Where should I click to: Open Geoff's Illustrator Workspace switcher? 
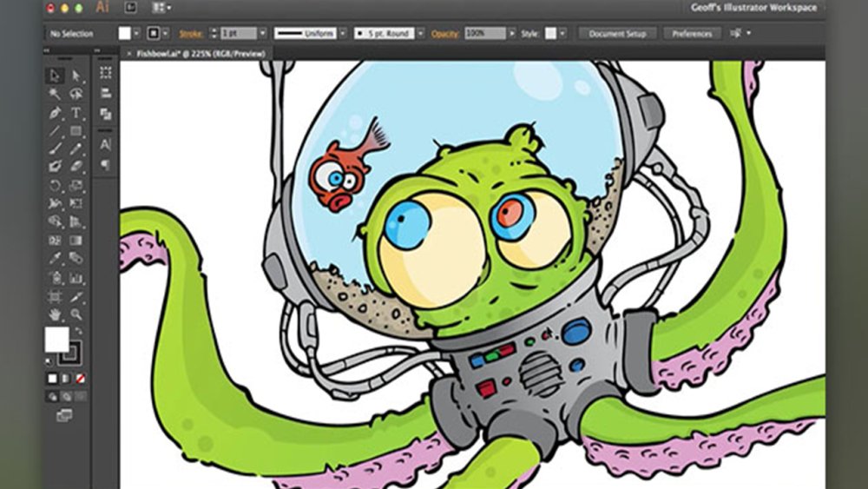[753, 8]
